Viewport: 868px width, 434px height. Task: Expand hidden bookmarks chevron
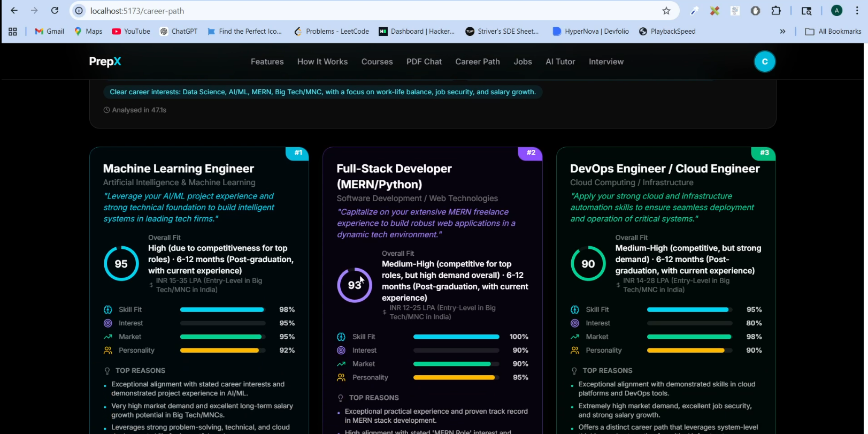coord(782,32)
